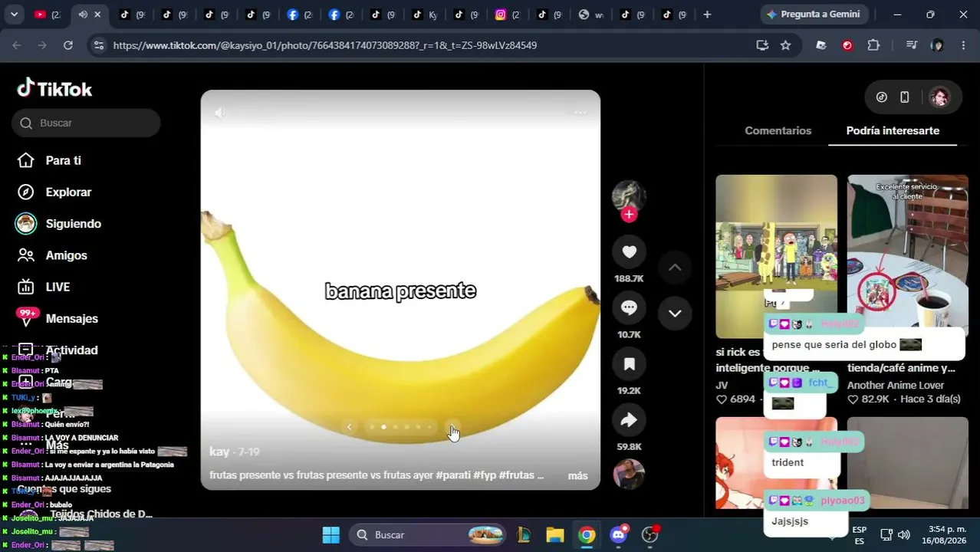The width and height of the screenshot is (980, 552).
Task: Open Amigos section
Action: (66, 255)
